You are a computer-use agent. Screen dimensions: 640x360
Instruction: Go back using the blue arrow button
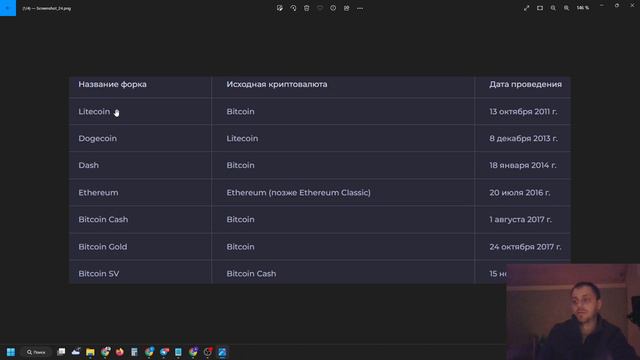coord(8,8)
